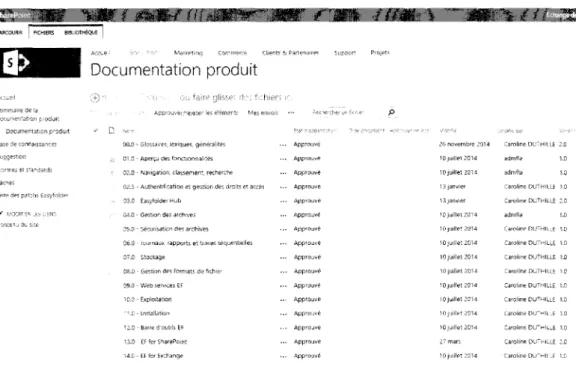
Task: Open document 10.0 - Exploitation
Action: click(148, 299)
